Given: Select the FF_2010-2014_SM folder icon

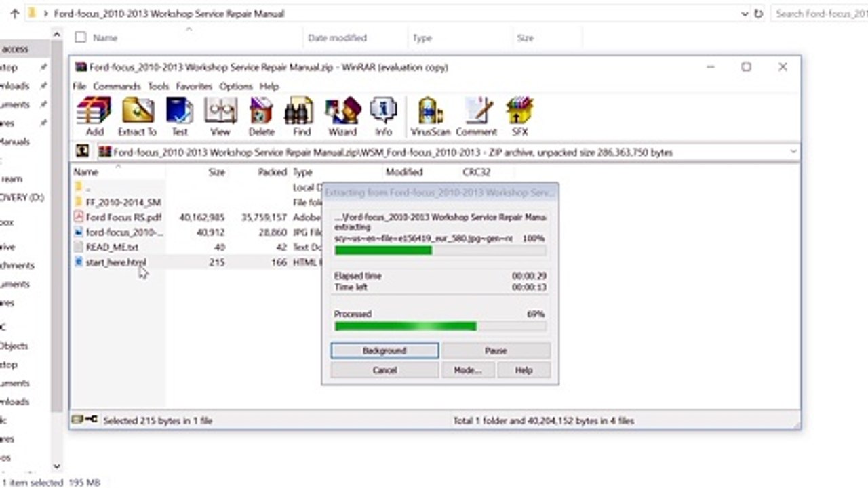Looking at the screenshot, I should coord(79,202).
